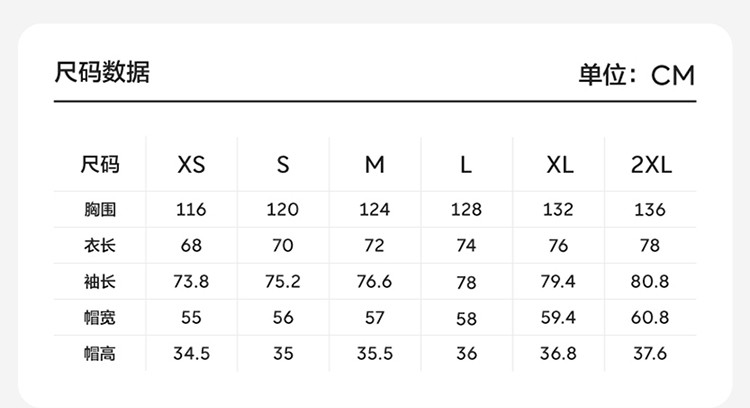Click the 帽宽 value 59.4 for XL
Viewport: 750px width, 408px height.
pyautogui.click(x=559, y=318)
